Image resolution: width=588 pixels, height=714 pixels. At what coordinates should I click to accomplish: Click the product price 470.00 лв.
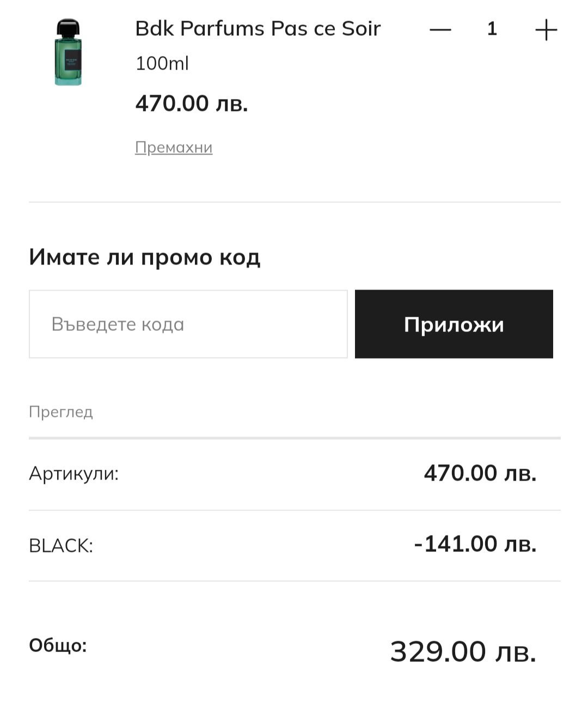click(192, 103)
